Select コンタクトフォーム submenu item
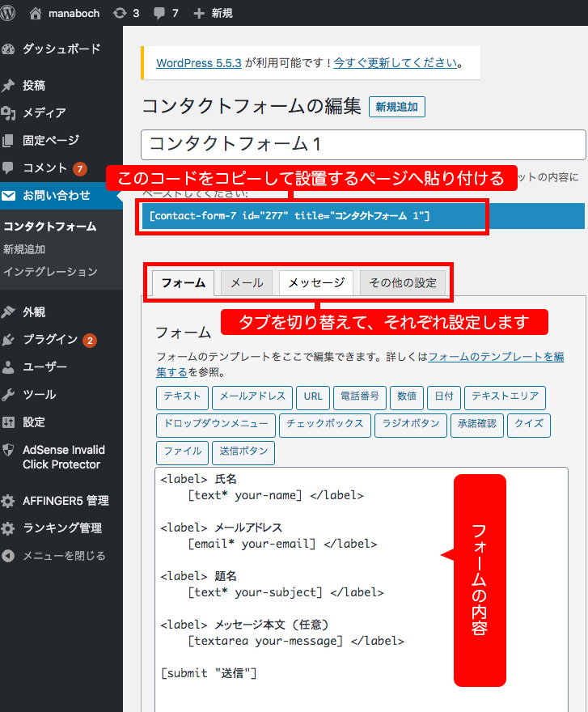This screenshot has height=712, width=588. [50, 227]
